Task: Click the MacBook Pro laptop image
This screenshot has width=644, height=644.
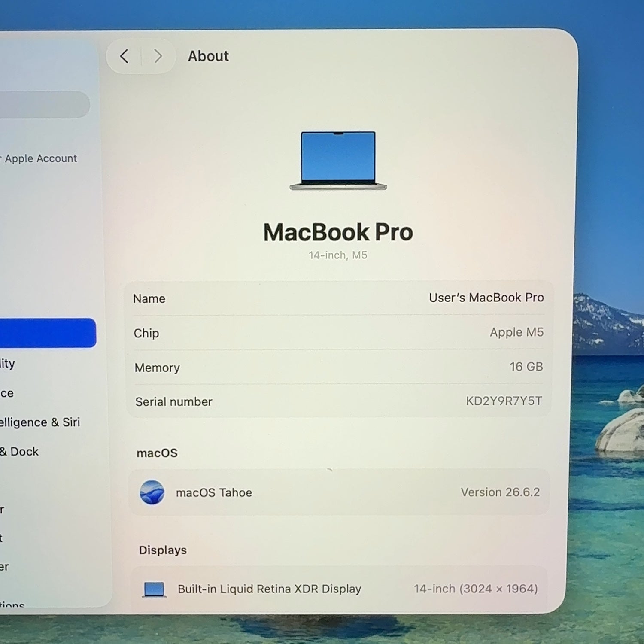Action: (338, 161)
